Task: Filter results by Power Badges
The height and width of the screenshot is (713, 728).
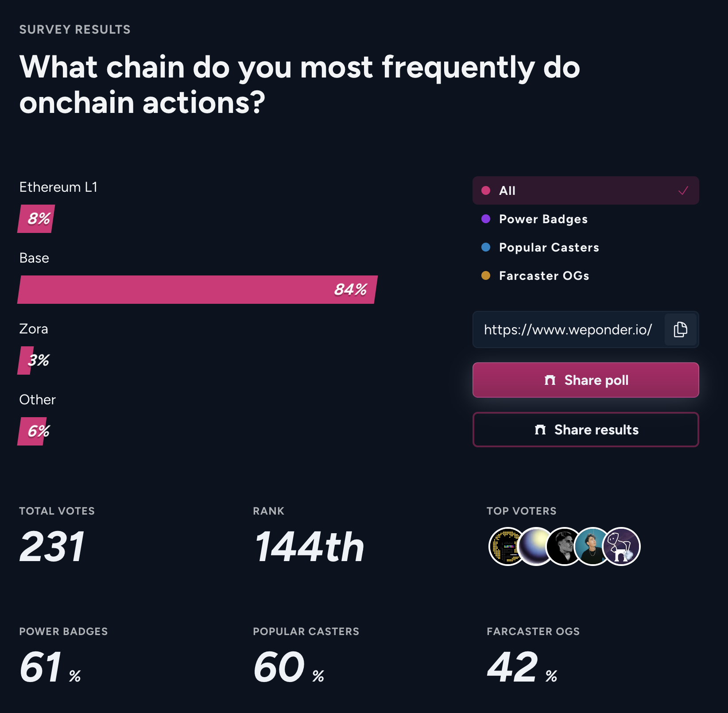Action: [543, 219]
